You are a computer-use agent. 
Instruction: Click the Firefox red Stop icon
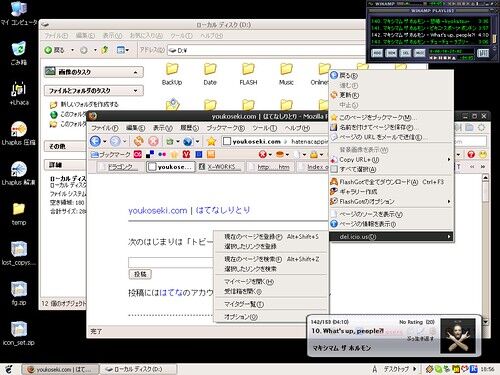click(x=153, y=141)
